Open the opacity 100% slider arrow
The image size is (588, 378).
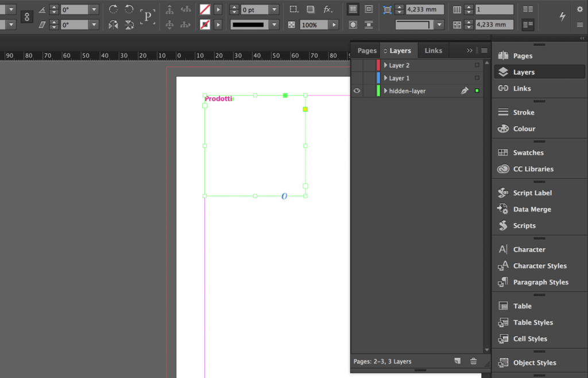tap(334, 25)
